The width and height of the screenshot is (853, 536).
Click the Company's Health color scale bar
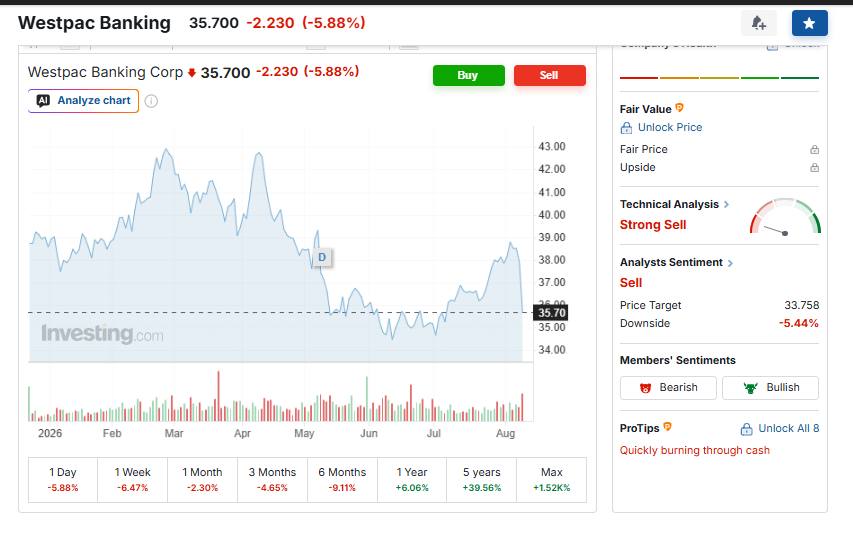pos(719,78)
